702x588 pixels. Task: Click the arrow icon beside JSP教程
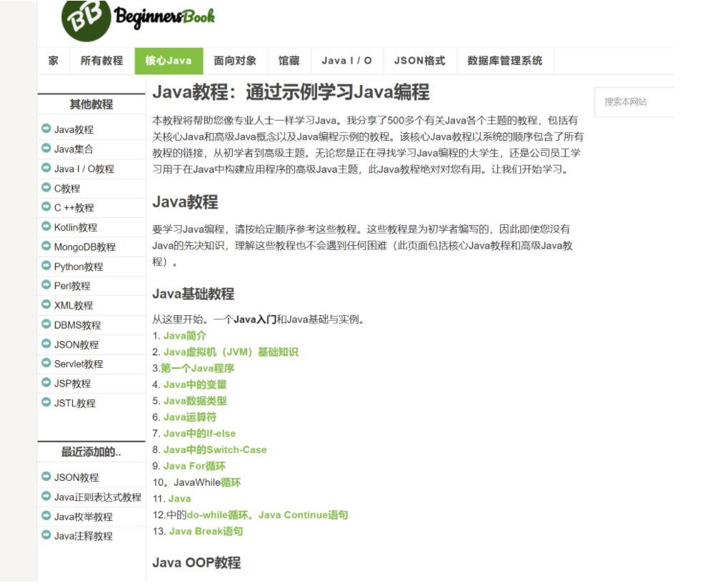46,382
